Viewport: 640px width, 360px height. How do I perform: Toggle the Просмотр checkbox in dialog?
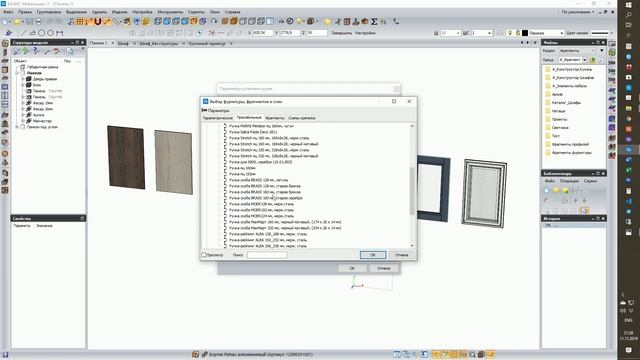point(204,255)
